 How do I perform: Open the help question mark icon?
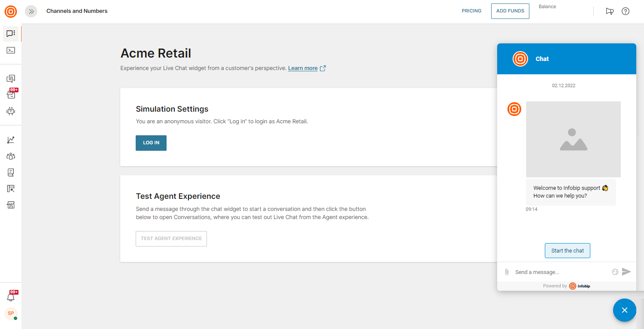pos(626,11)
